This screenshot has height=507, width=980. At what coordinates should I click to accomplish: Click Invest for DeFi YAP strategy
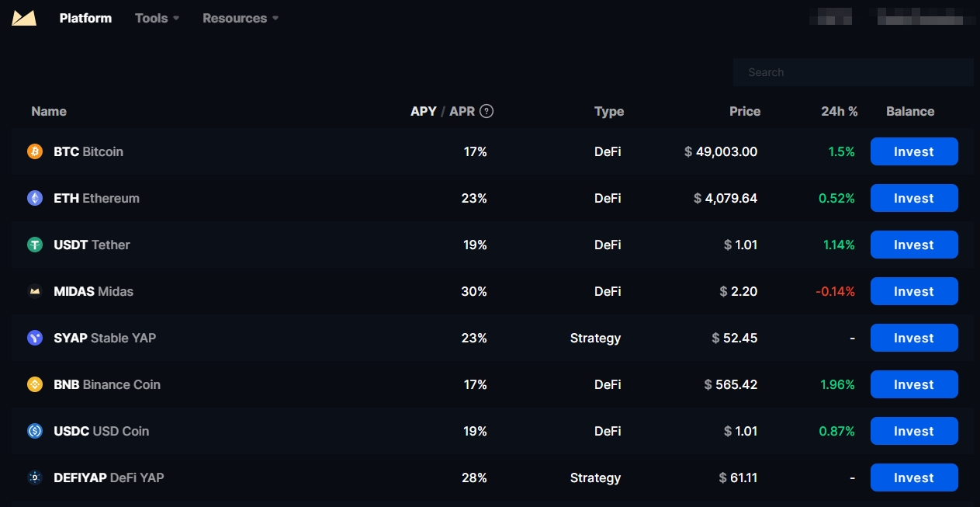tap(913, 477)
